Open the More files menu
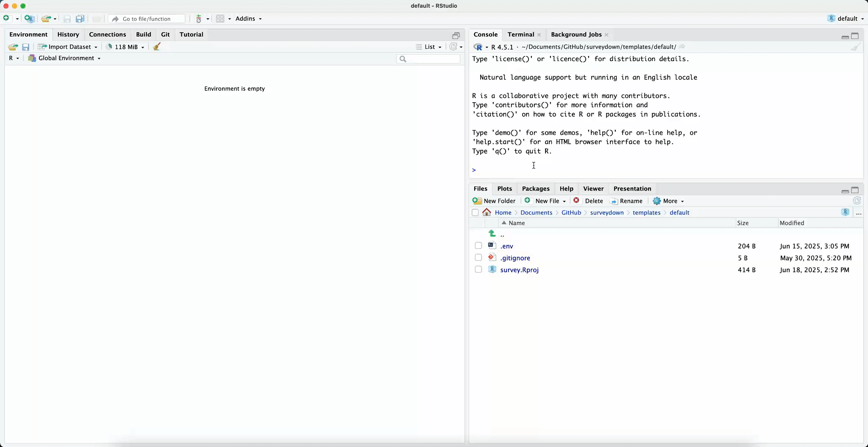The width and height of the screenshot is (868, 447). pyautogui.click(x=669, y=201)
